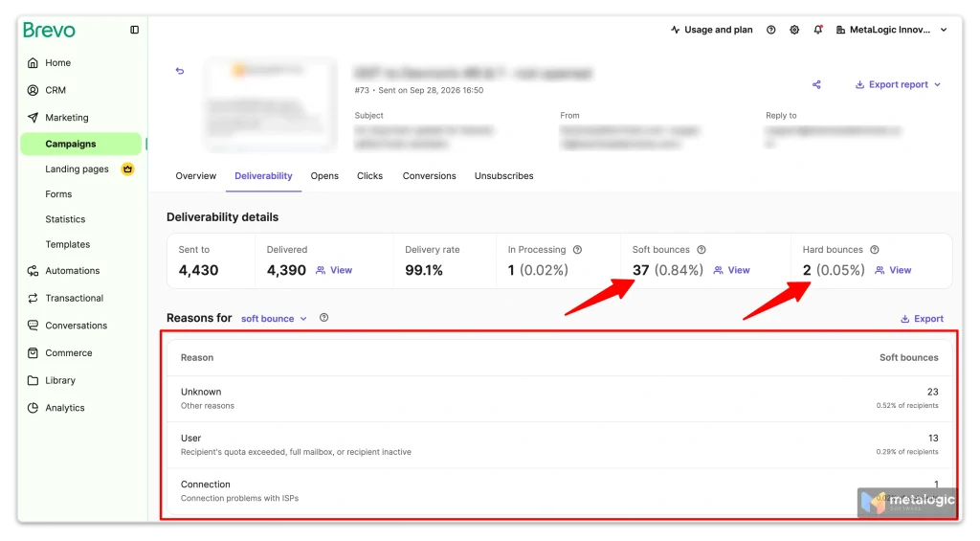Go back with the return arrow
The width and height of the screenshot is (980, 541).
click(180, 71)
